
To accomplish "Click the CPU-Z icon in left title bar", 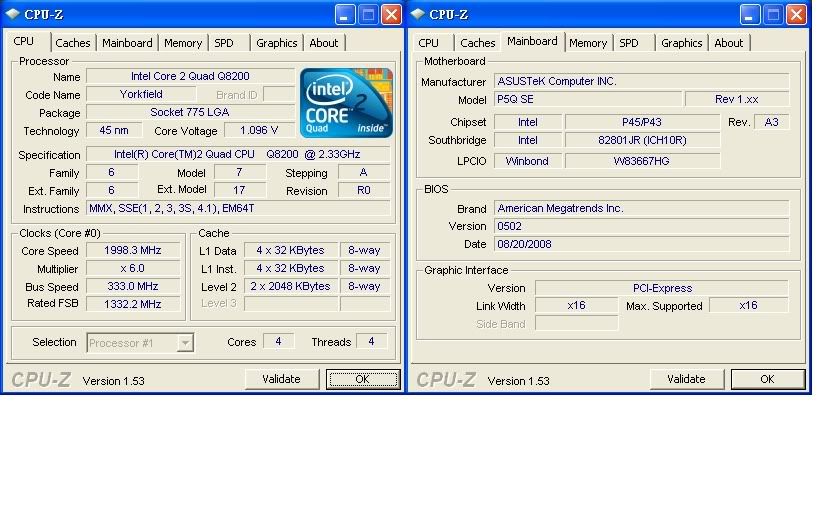I will [x=13, y=14].
